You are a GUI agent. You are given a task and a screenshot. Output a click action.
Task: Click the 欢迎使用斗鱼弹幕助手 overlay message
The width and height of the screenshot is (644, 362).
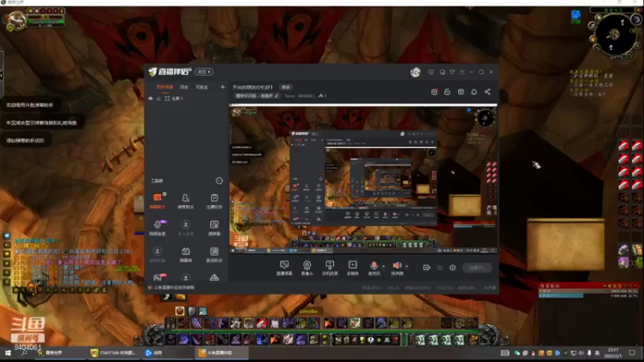(x=30, y=105)
